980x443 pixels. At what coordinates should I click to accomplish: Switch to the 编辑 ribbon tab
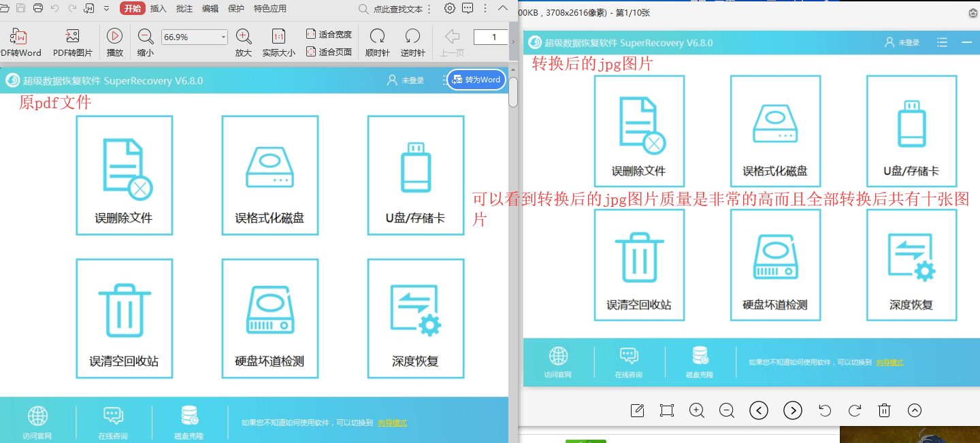point(210,9)
